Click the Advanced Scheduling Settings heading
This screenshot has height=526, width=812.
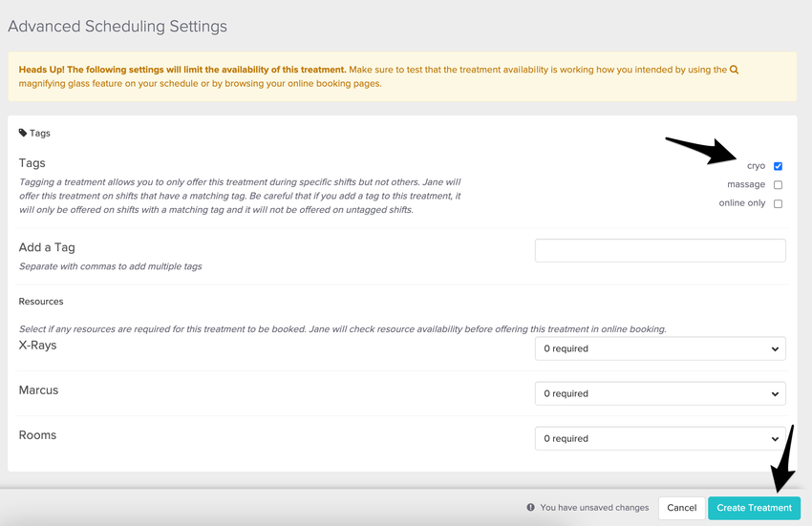pyautogui.click(x=118, y=27)
